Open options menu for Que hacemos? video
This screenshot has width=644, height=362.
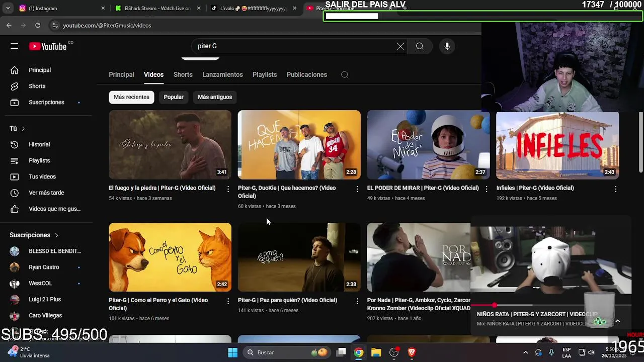pyautogui.click(x=357, y=189)
